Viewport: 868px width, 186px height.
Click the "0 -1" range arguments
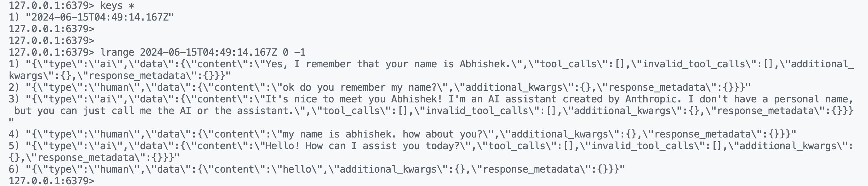(294, 52)
